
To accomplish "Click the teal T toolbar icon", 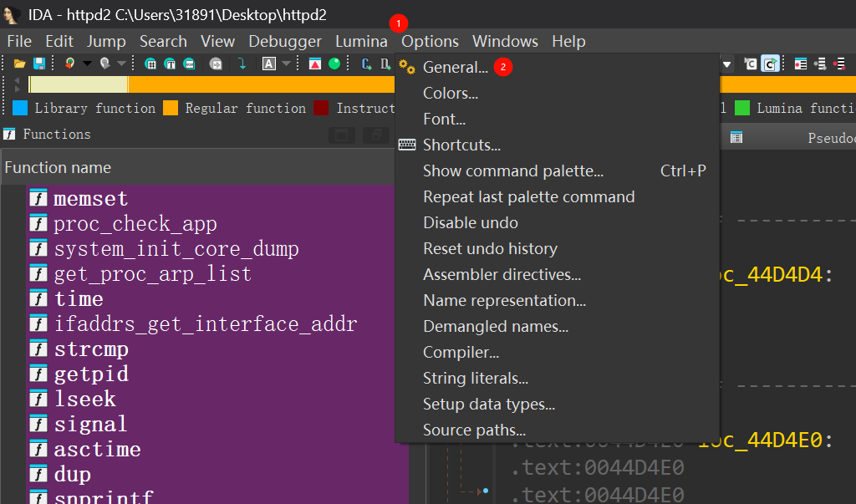I will 170,64.
